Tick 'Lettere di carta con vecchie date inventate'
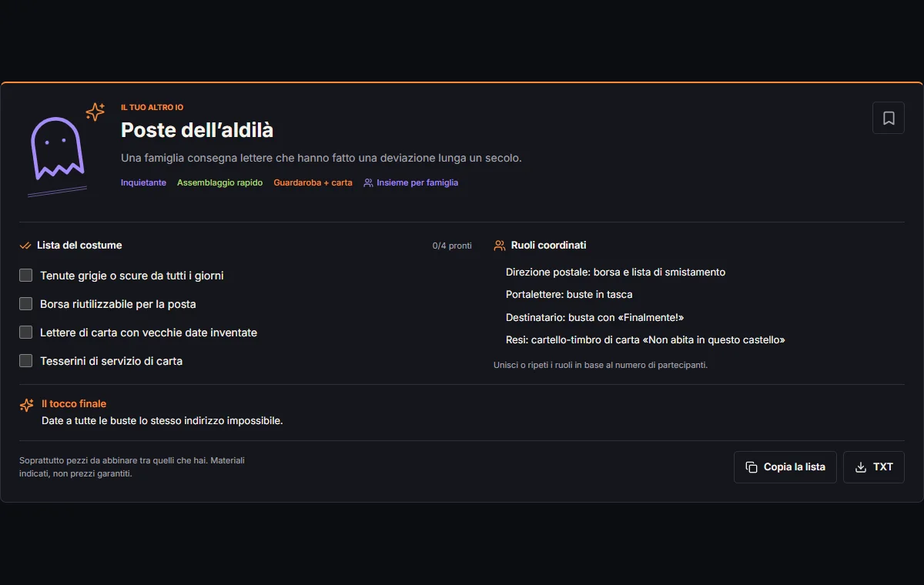This screenshot has height=585, width=924. tap(26, 332)
